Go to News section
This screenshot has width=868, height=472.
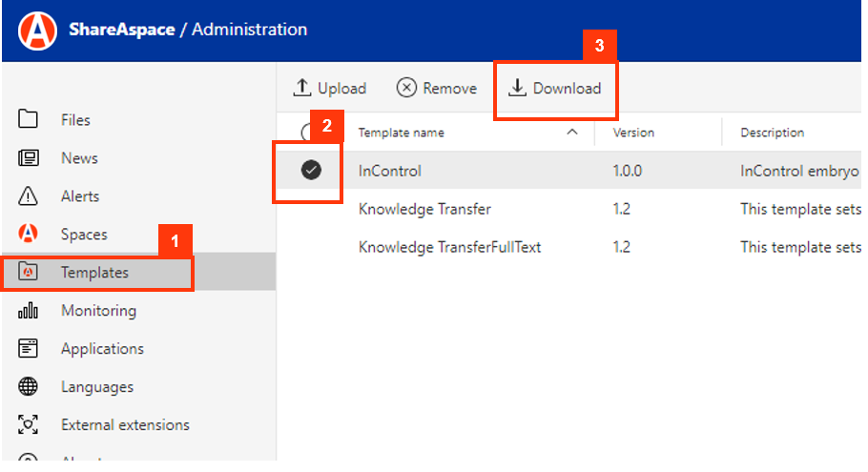pyautogui.click(x=79, y=158)
